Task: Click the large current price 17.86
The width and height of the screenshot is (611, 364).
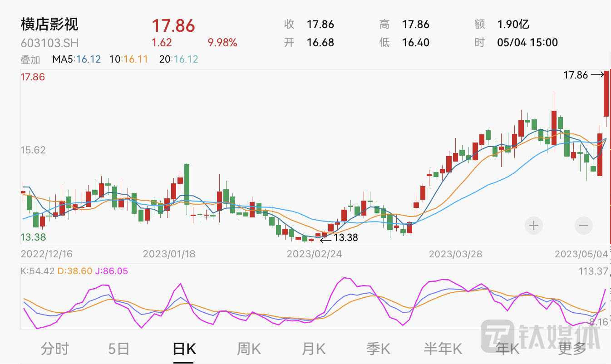Action: (173, 25)
